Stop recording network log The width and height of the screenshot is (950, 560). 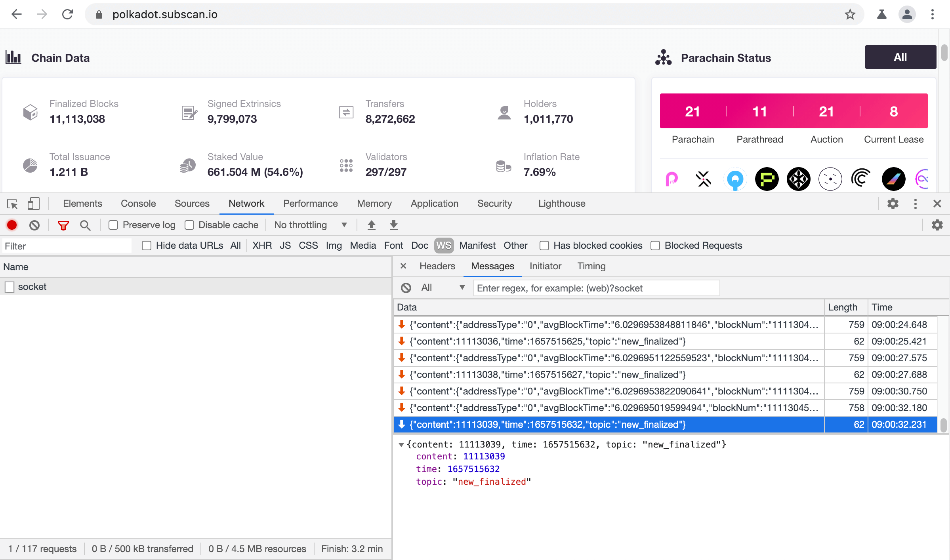tap(12, 225)
